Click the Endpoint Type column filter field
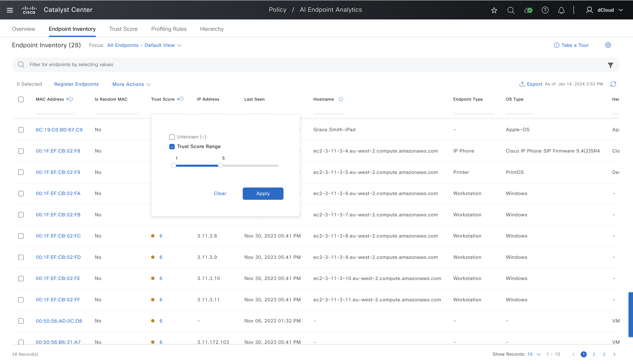This screenshot has height=364, width=633. 473,110
